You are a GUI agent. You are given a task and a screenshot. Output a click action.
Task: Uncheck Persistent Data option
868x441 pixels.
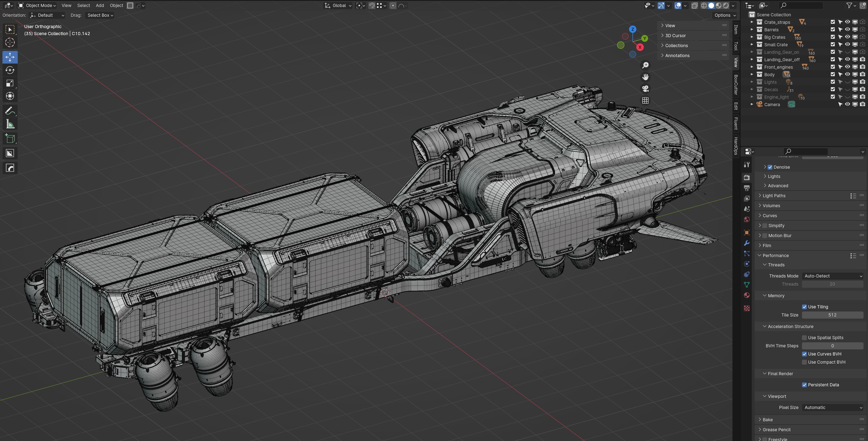[x=804, y=385]
